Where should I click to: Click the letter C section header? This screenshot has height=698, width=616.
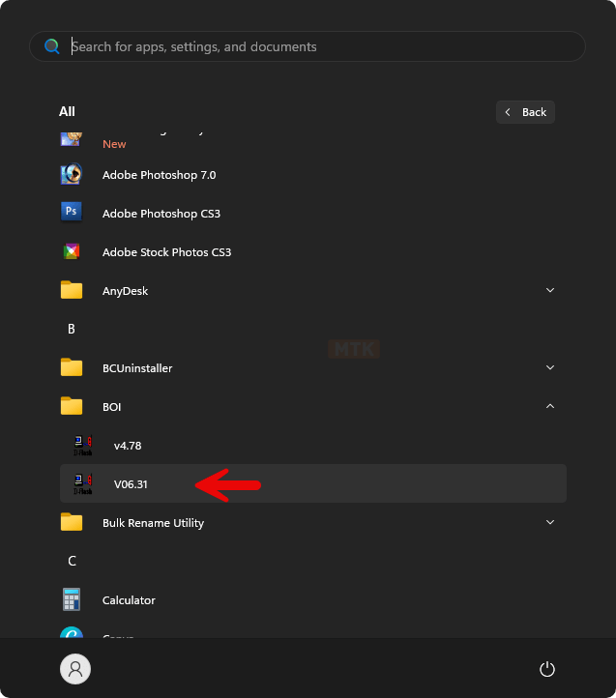point(72,562)
